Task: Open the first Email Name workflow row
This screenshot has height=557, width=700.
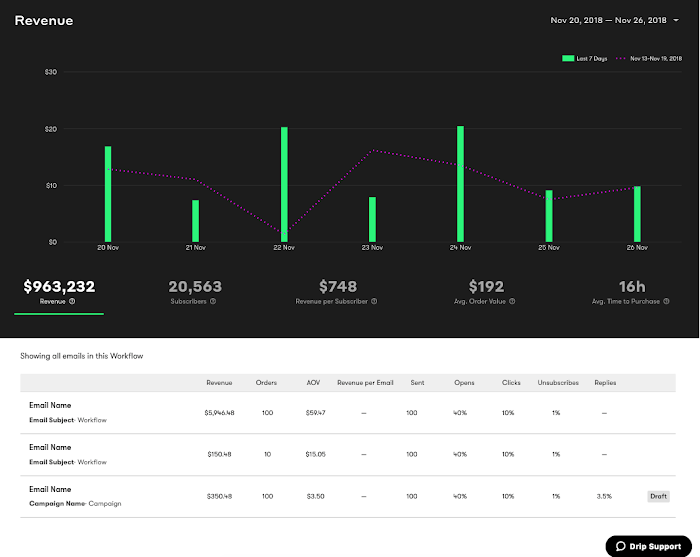Action: coord(348,413)
